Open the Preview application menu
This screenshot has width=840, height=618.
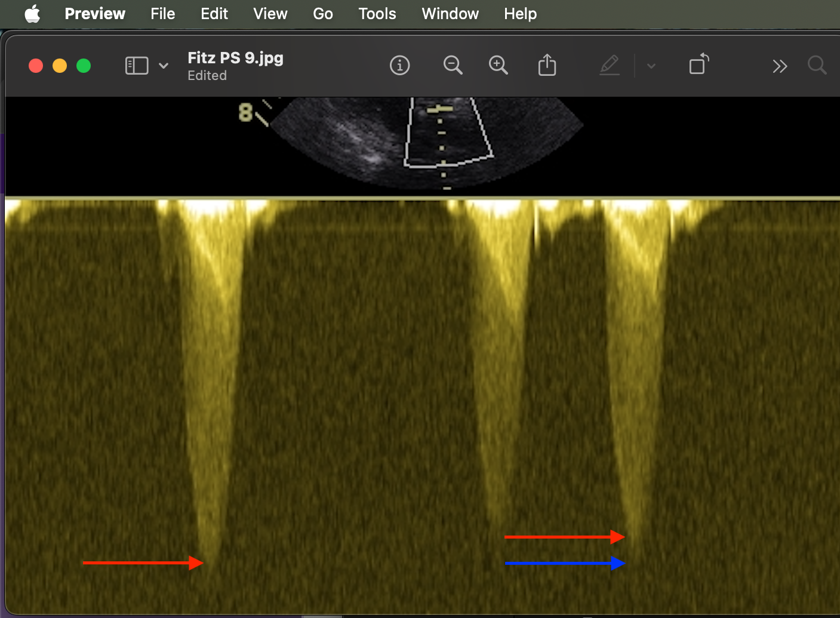(x=95, y=14)
